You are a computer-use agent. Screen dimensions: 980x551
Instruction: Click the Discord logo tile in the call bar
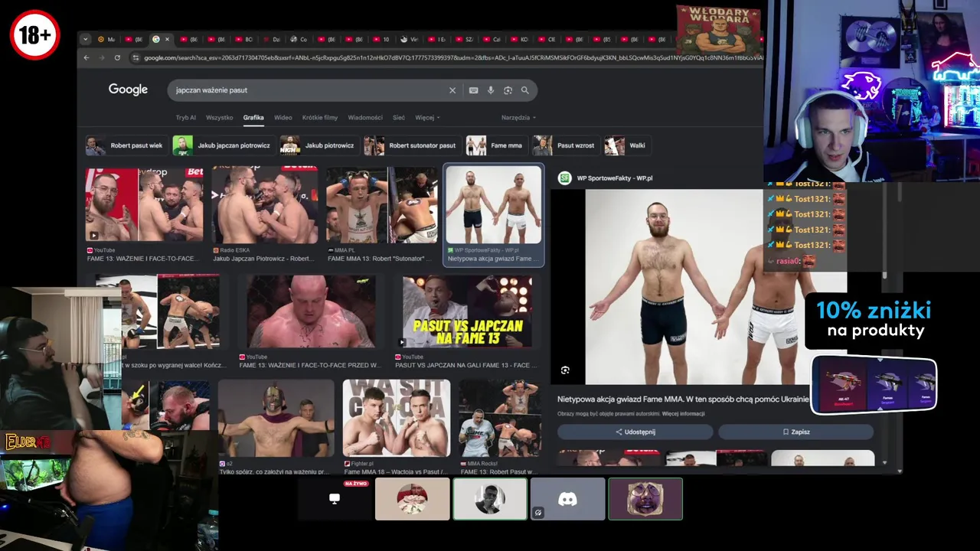(x=567, y=499)
